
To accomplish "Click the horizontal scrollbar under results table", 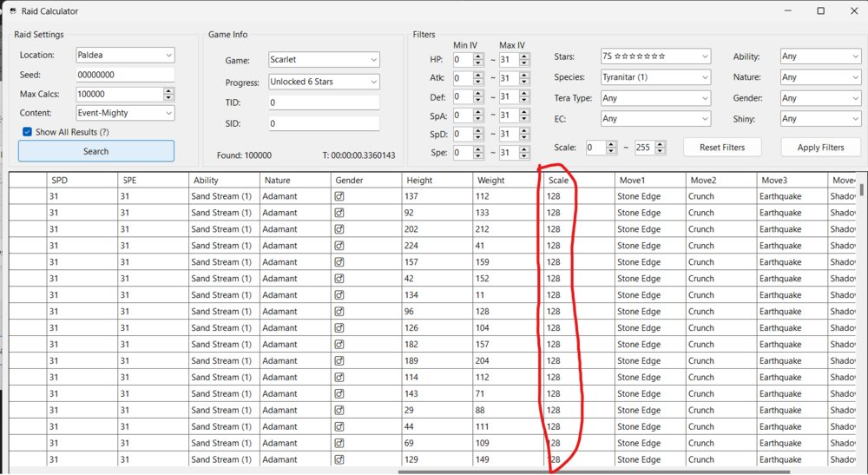I will pos(594,472).
